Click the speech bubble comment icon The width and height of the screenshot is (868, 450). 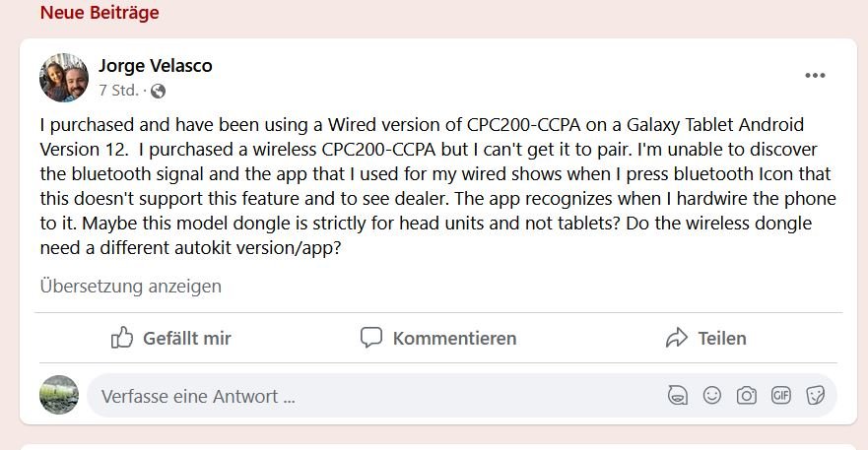coord(371,339)
